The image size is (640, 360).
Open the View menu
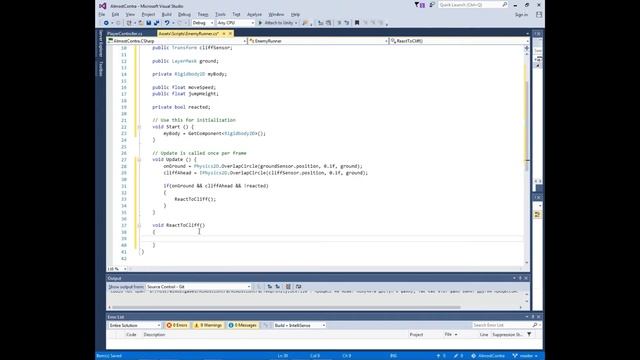pyautogui.click(x=130, y=14)
